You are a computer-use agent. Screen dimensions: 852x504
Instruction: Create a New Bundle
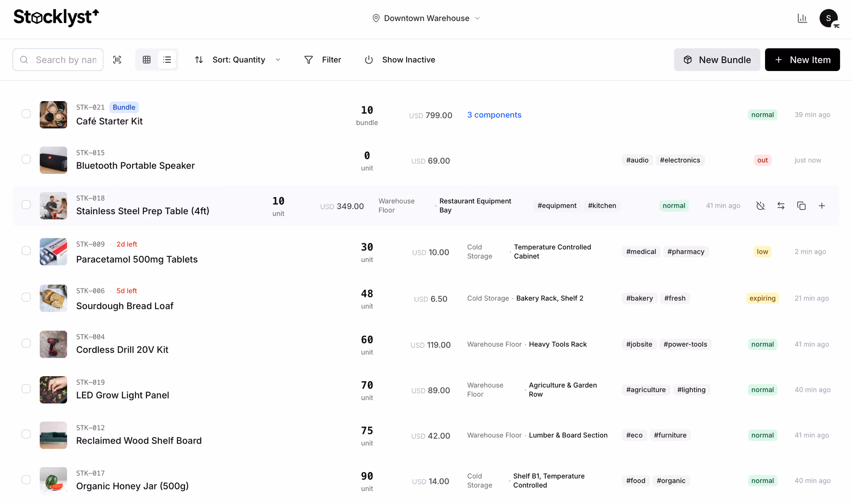tap(717, 59)
